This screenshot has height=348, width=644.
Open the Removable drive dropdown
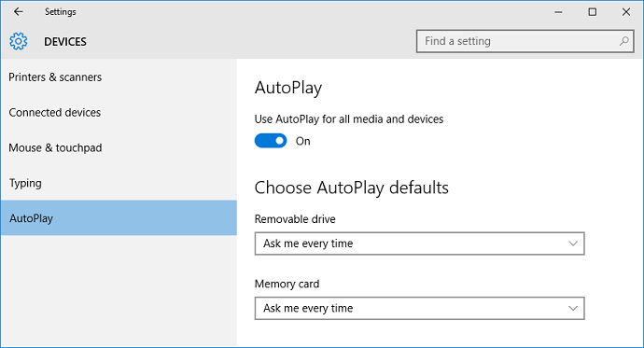tap(419, 244)
